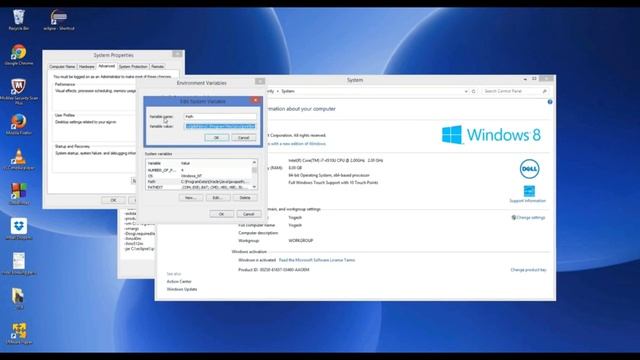Screen dimensions: 640x360
Task: Select the Advanced tab in System Properties
Action: click(107, 66)
